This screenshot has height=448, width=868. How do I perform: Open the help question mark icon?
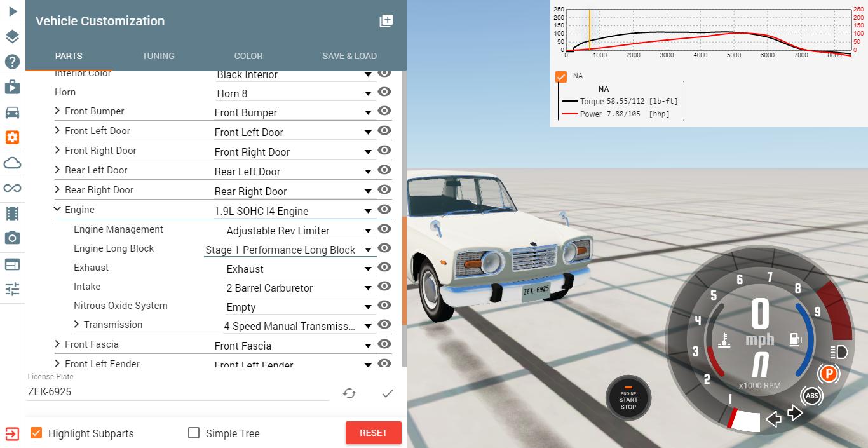pos(12,62)
